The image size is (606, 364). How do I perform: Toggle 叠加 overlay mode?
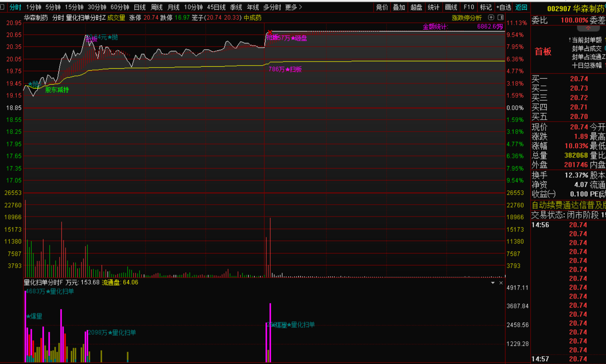[x=399, y=7]
